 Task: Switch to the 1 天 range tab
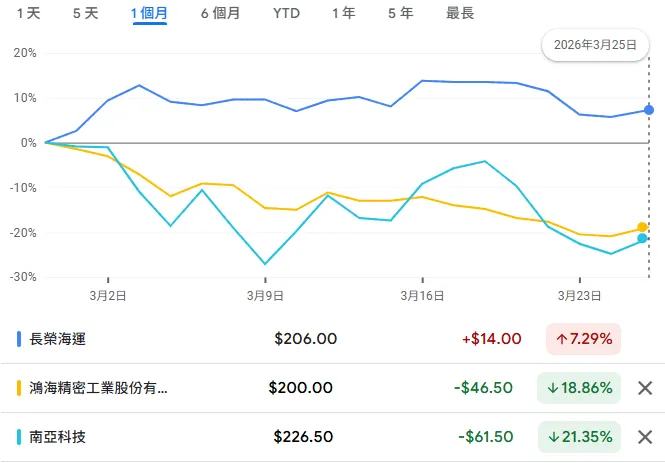(29, 14)
